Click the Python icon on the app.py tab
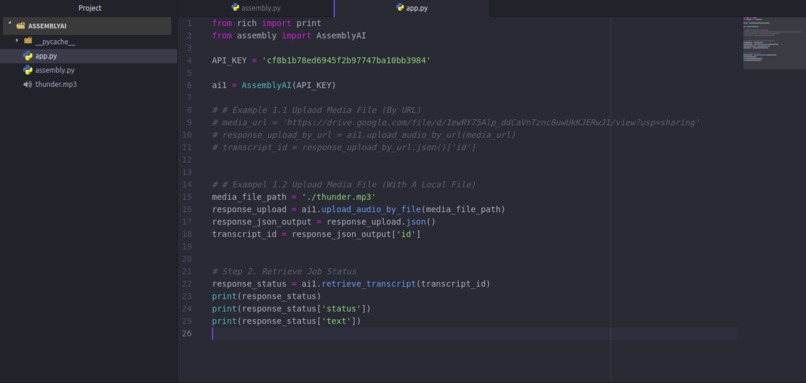806x383 pixels. click(x=400, y=7)
